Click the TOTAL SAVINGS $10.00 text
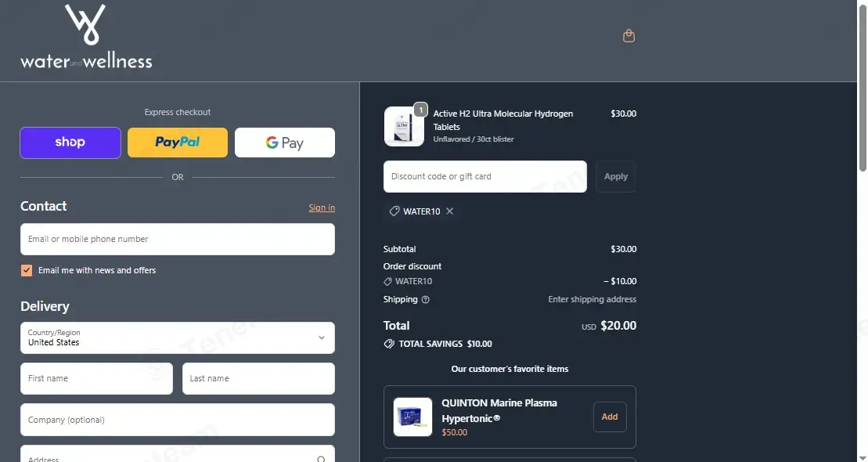Image resolution: width=868 pixels, height=462 pixels. point(445,344)
